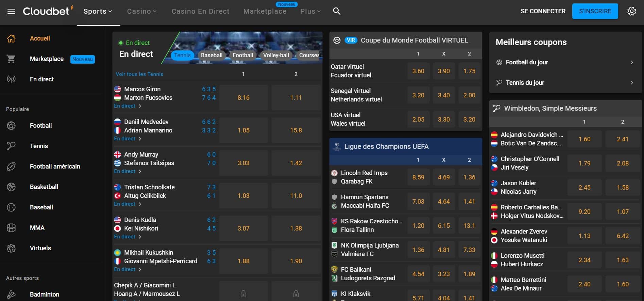Switch to Volley-ball live tab

tap(276, 55)
